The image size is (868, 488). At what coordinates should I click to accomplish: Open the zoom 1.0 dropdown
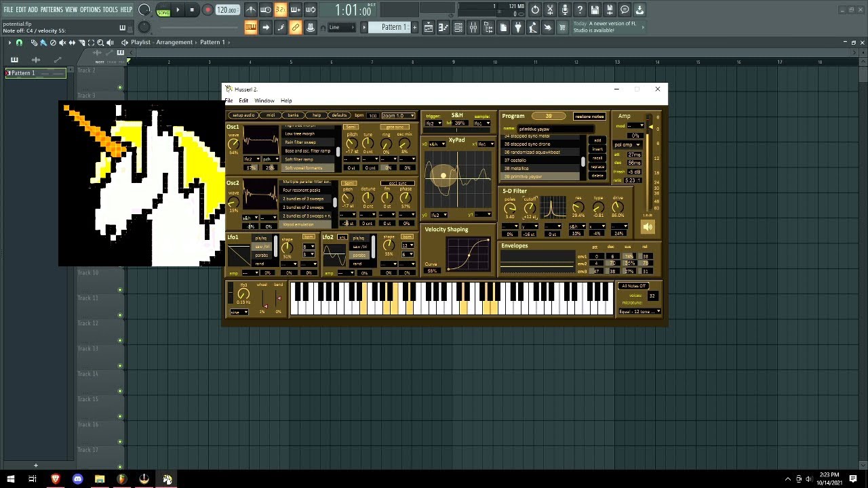pos(398,116)
